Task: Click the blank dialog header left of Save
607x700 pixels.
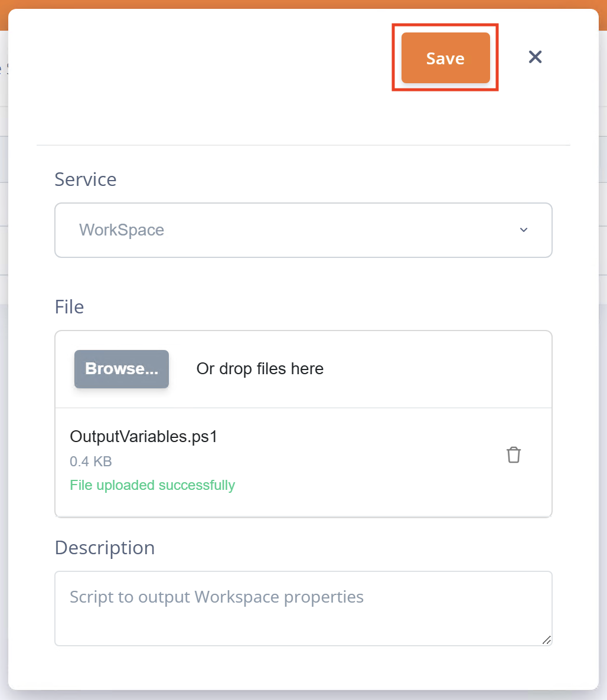Action: 207,59
